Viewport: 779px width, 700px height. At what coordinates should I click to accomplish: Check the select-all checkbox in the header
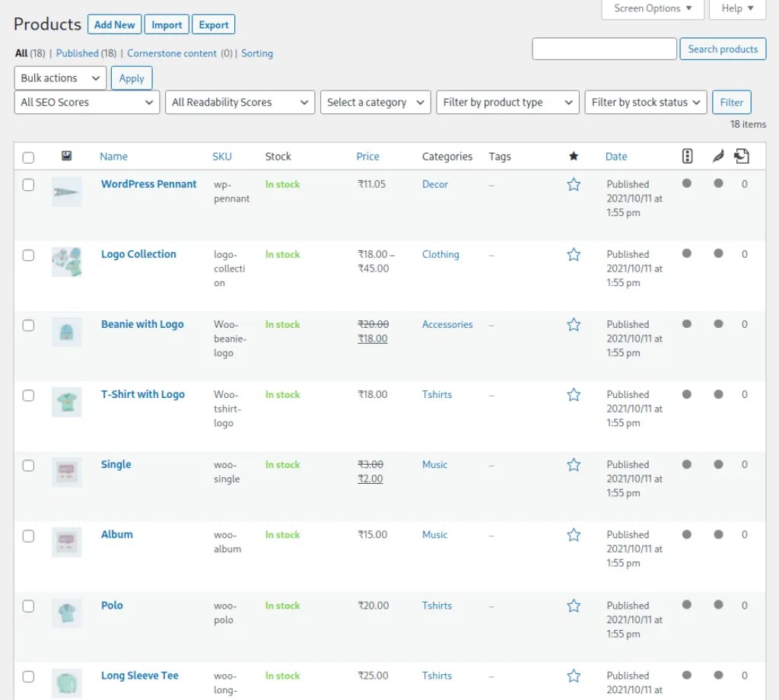coord(28,156)
